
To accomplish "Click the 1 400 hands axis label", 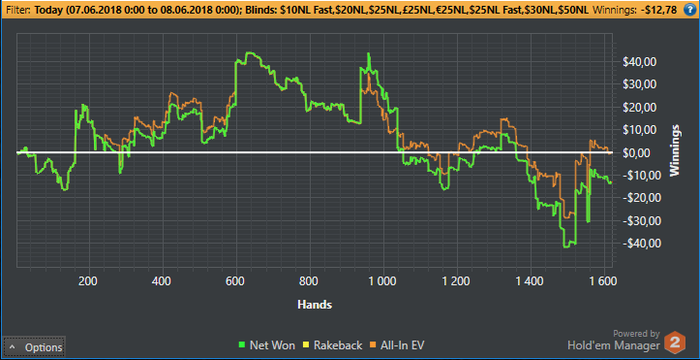I will click(530, 281).
